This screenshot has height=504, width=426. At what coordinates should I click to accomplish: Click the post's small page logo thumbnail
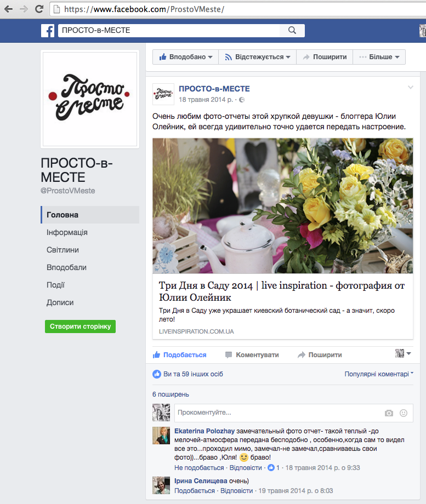tap(163, 94)
